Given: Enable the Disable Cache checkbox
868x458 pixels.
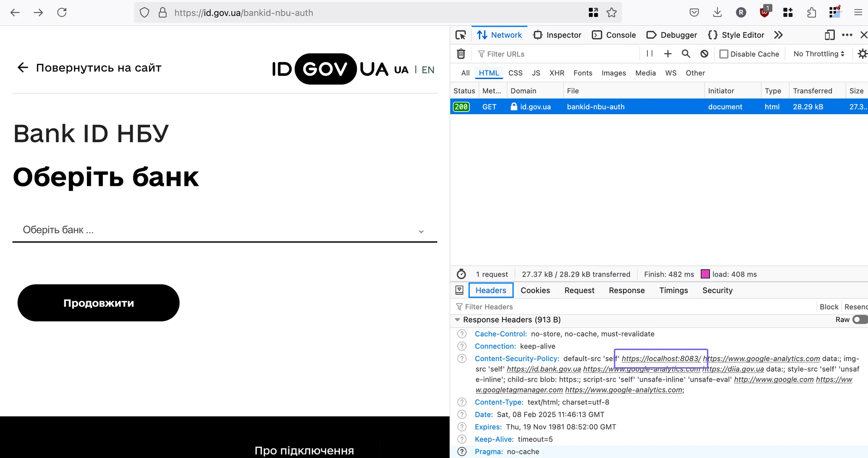Looking at the screenshot, I should [724, 54].
